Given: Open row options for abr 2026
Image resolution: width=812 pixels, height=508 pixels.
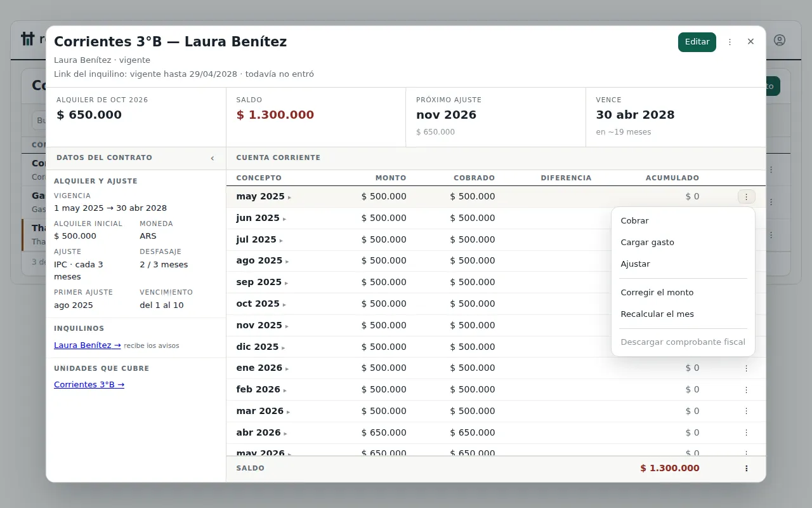Looking at the screenshot, I should (746, 432).
